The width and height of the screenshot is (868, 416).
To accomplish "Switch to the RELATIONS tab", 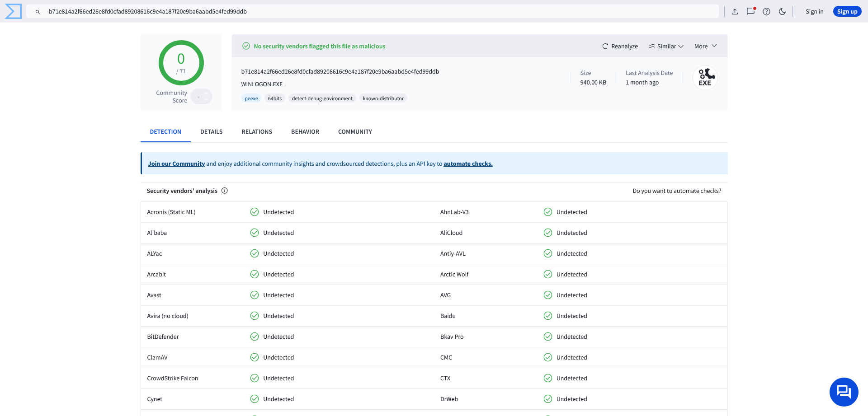I will 257,132.
